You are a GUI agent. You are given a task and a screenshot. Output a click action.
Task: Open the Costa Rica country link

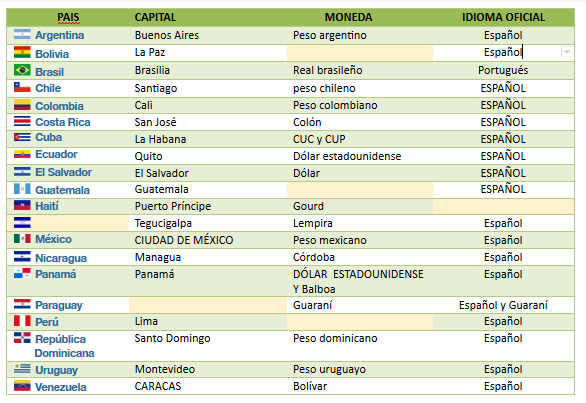pyautogui.click(x=63, y=122)
